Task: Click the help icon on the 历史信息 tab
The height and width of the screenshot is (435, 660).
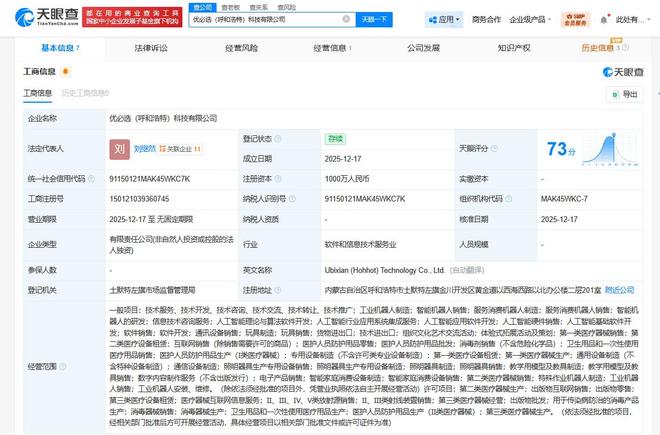Action: coord(626,48)
